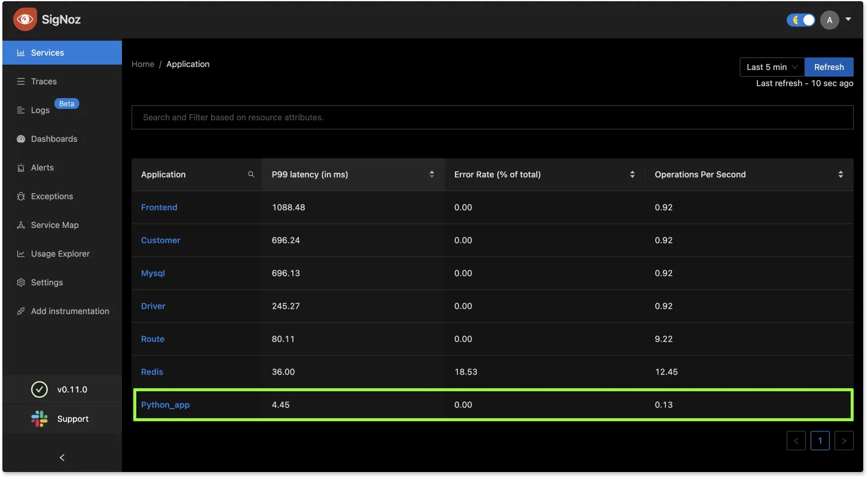
Task: Sort by P99 latency column arrows
Action: coord(432,175)
